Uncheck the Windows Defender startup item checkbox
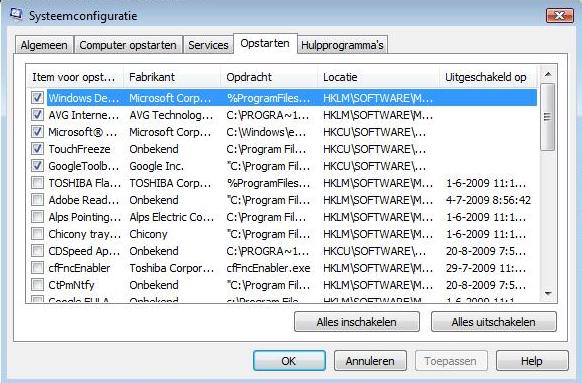The height and width of the screenshot is (383, 582). click(x=37, y=98)
